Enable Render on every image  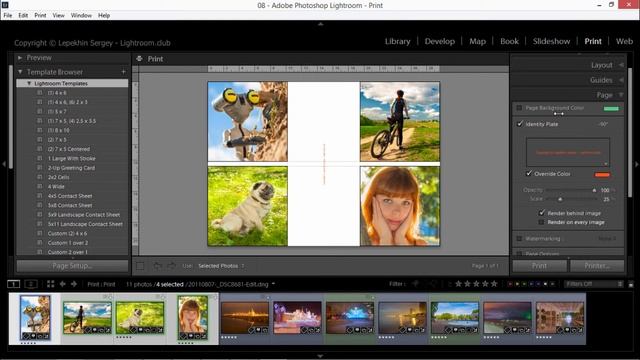click(541, 222)
